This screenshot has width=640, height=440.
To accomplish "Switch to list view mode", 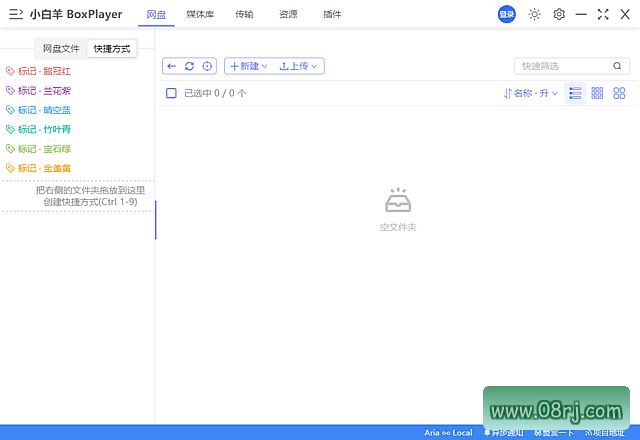I will (575, 93).
